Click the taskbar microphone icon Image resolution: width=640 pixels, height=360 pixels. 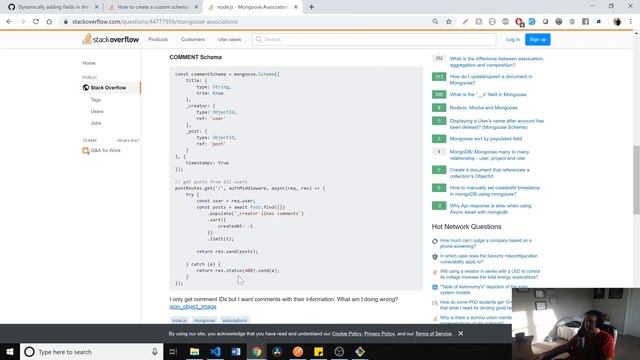click(154, 351)
